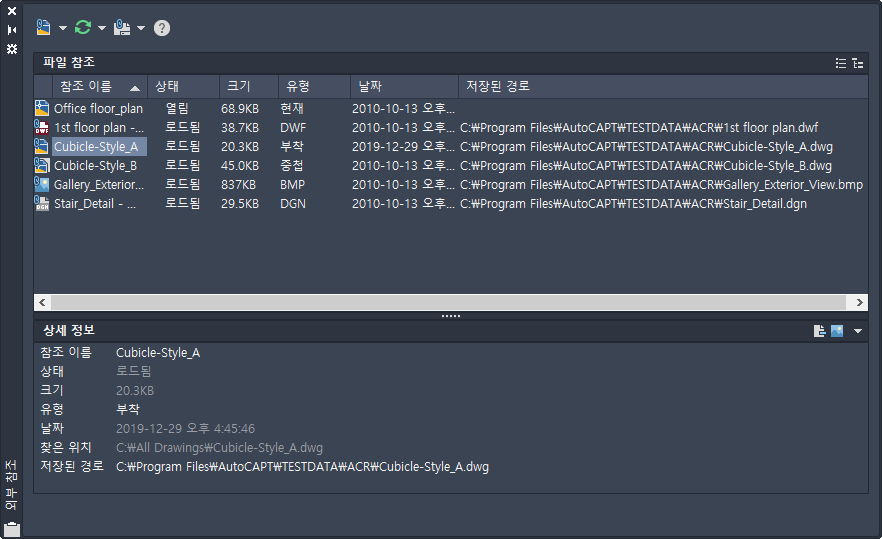Open palette properties gear icon

pos(12,49)
